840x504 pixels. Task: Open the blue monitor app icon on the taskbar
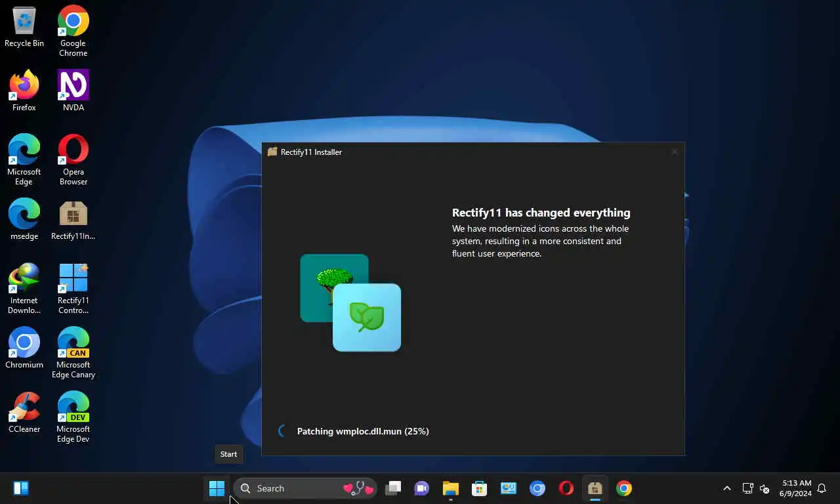point(509,488)
